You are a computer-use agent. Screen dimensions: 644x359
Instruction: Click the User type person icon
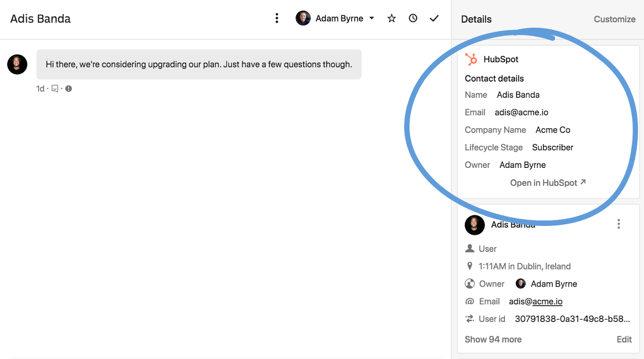tap(469, 249)
